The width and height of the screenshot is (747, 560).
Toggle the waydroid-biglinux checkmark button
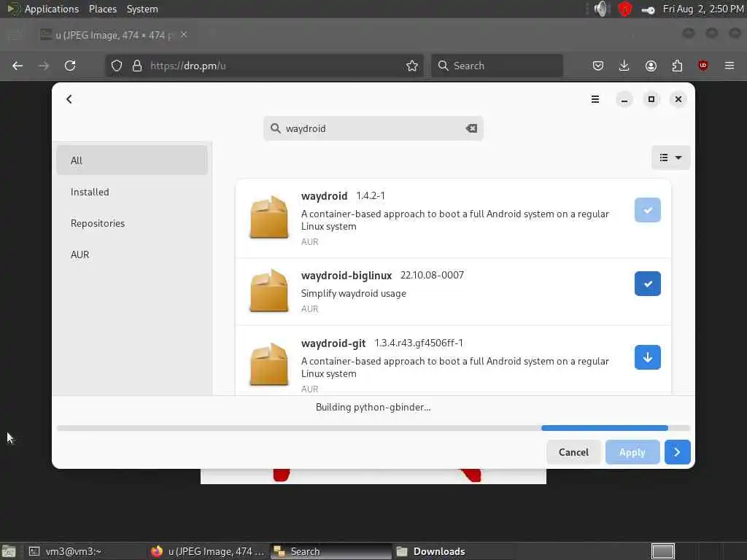[648, 284]
